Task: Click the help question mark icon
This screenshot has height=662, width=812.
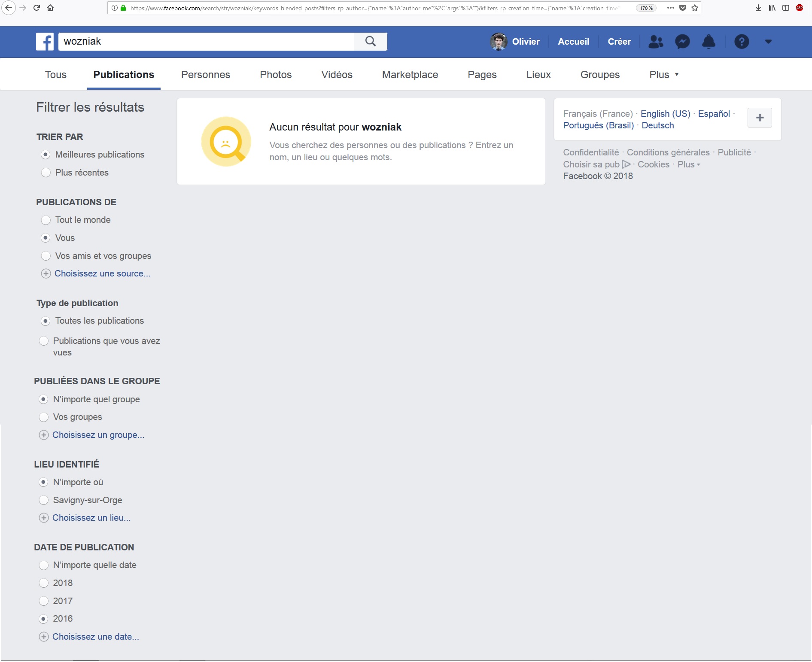Action: (742, 42)
